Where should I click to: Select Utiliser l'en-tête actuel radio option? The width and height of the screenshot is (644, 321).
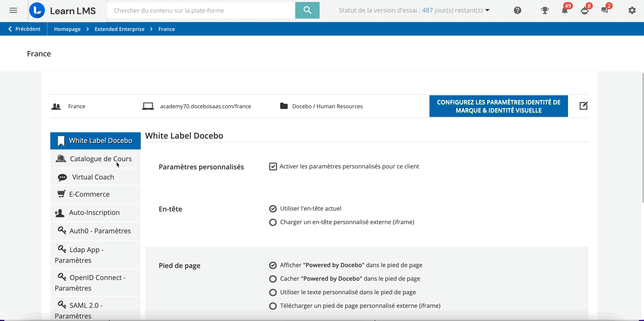tap(273, 209)
